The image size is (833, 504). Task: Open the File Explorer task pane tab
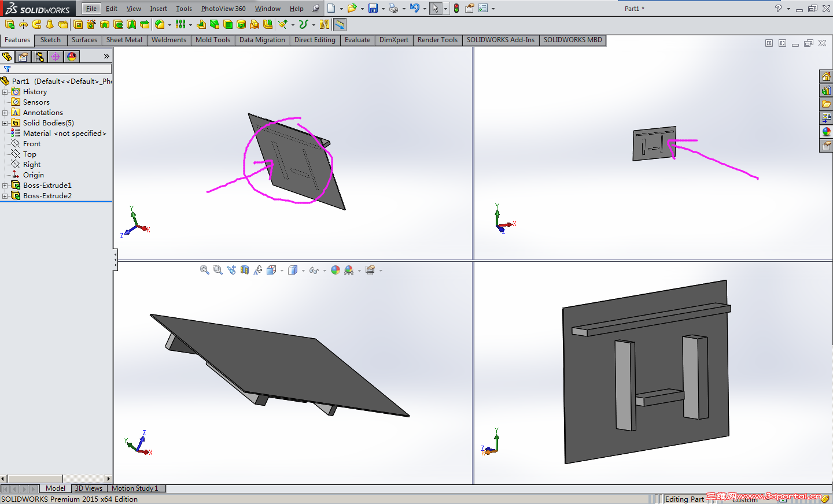click(x=826, y=104)
